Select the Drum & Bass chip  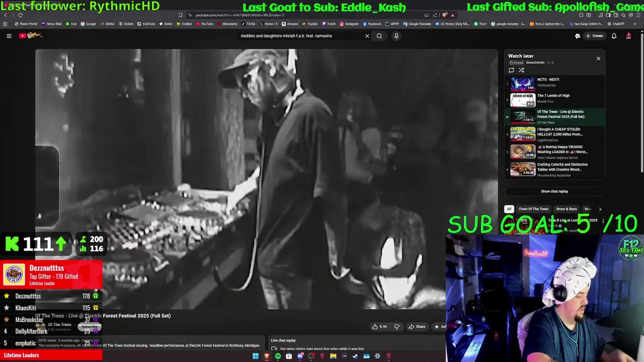567,209
